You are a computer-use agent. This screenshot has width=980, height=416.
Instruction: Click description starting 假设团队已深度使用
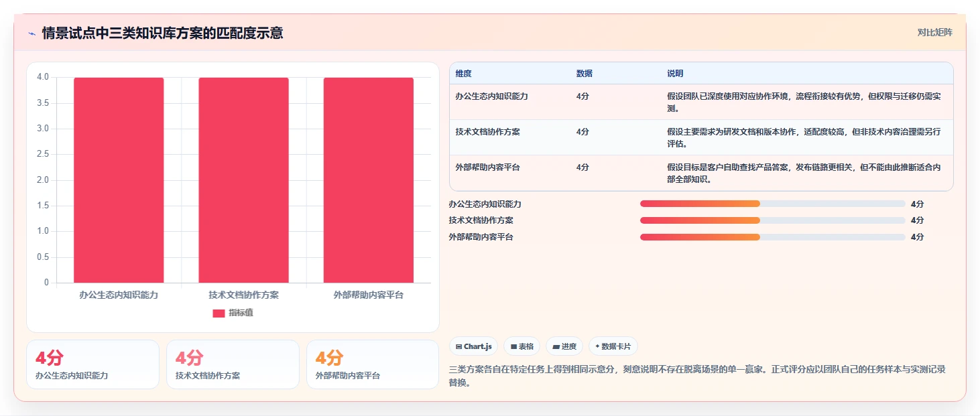click(x=804, y=102)
